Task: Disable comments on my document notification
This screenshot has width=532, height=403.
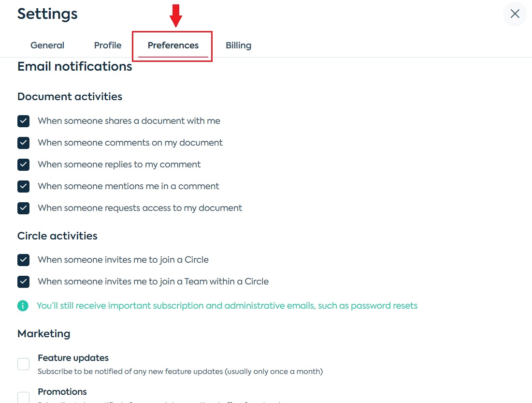Action: pyautogui.click(x=23, y=143)
